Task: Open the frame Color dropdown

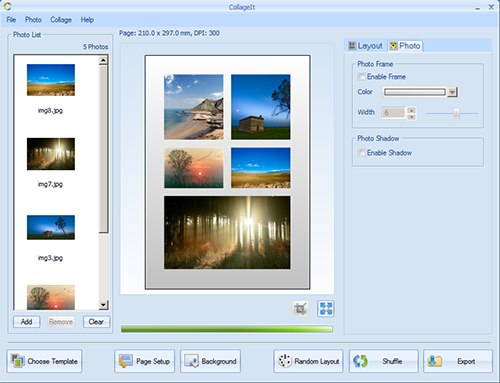Action: (452, 92)
